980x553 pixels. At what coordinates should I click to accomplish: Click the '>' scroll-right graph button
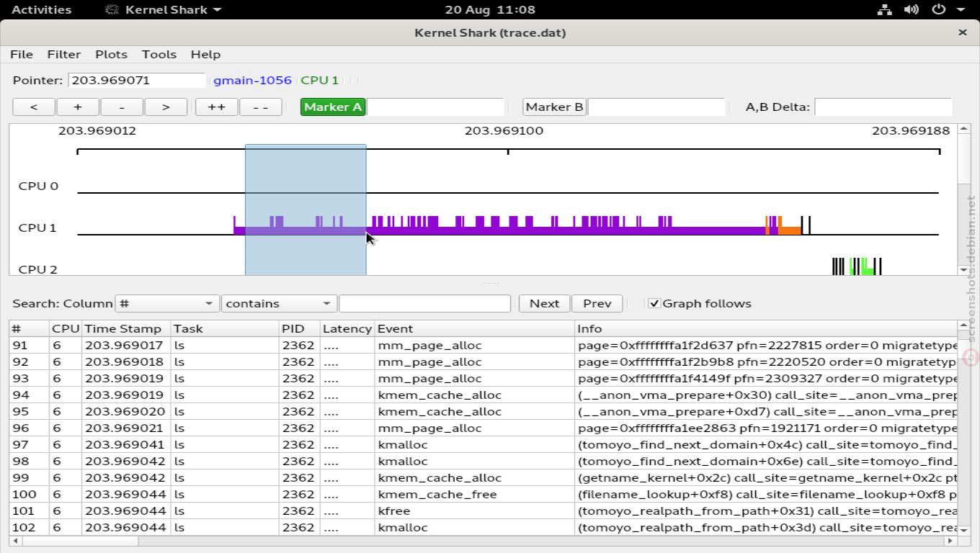[x=166, y=107]
